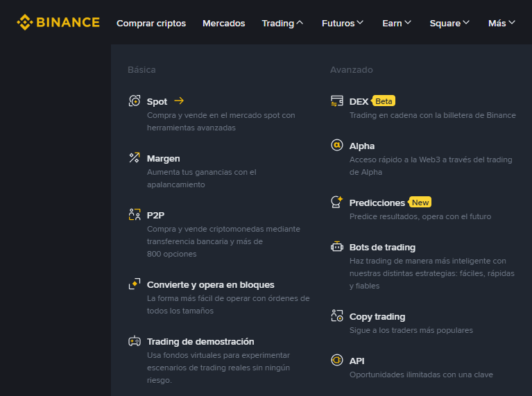Viewport: 532px width, 396px height.
Task: Click the Más menu label
Action: coord(497,23)
